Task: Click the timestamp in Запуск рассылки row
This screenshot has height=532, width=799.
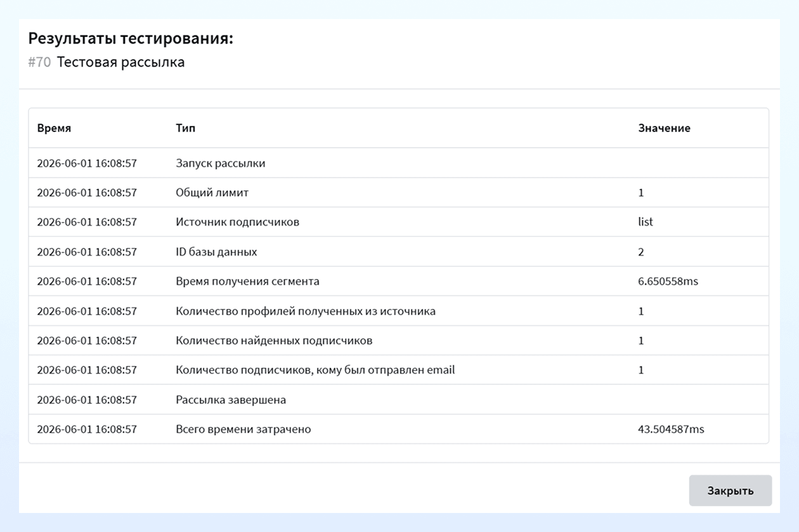Action: pos(87,163)
